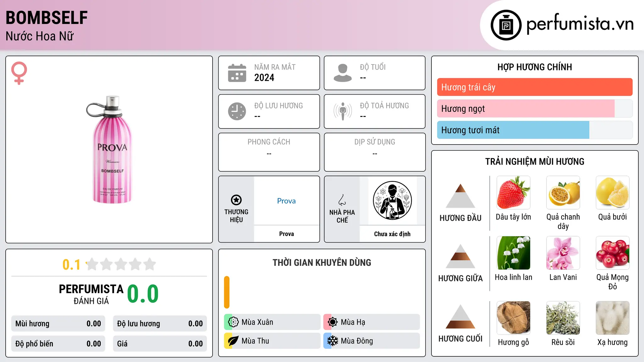
Task: Open the Hoa linh lan note image
Action: click(x=514, y=253)
